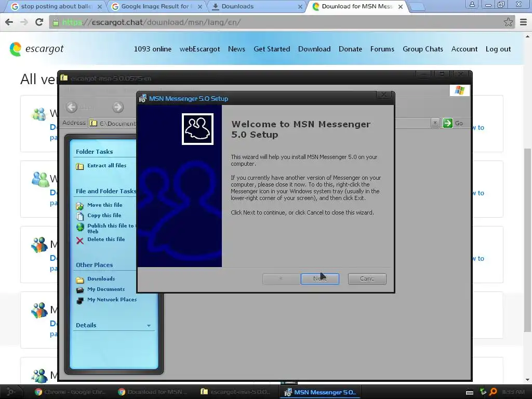
Task: Open the Forums nav link
Action: 382,49
